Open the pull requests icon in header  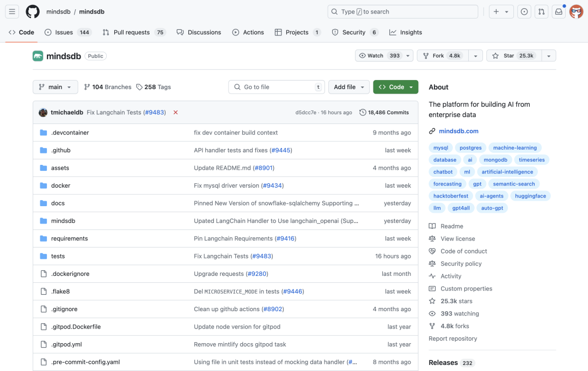click(541, 11)
